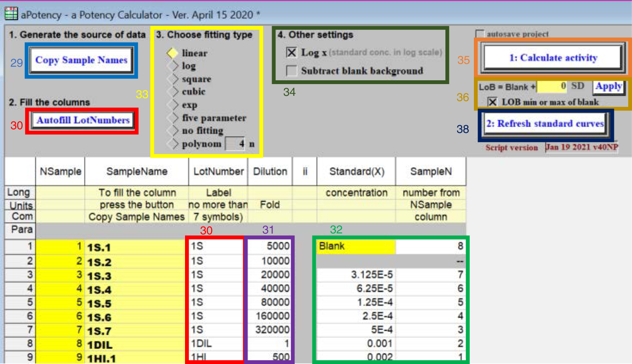Click sample name cell 1S.1
Viewport: 632px width, 364px height.
pyautogui.click(x=137, y=247)
